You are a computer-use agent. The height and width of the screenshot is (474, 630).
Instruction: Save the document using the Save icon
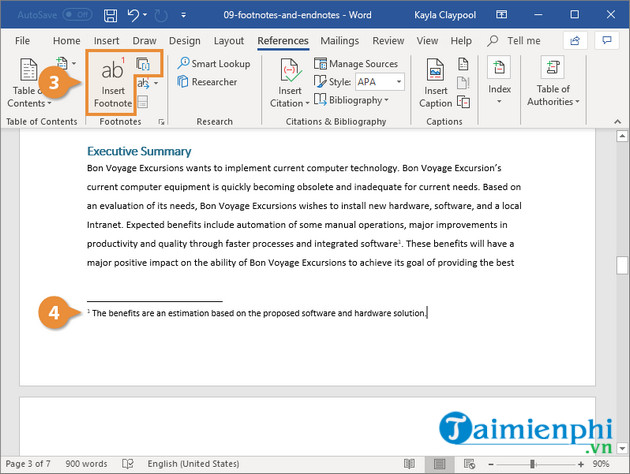pos(108,16)
